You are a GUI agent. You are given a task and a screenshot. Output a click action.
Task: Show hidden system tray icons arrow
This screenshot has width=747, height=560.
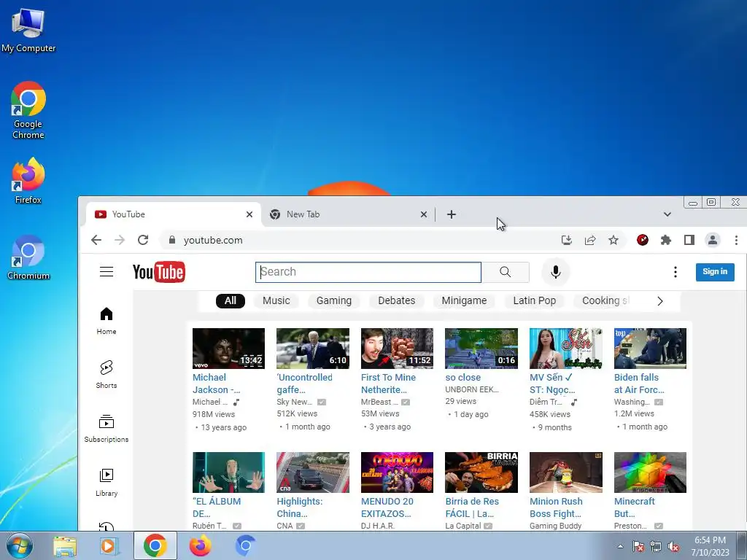click(x=620, y=546)
